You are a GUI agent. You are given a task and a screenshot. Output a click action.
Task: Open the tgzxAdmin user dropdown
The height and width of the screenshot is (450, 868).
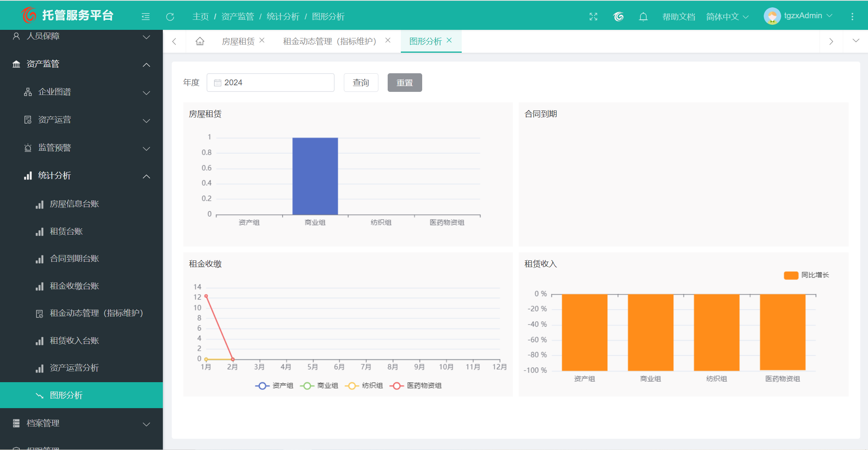(808, 16)
